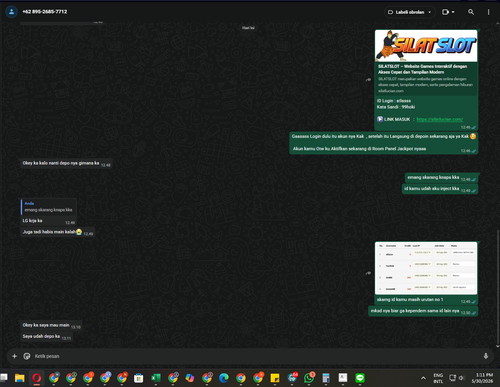Search within this chat with the magnifier
The width and height of the screenshot is (500, 387).
(x=471, y=12)
